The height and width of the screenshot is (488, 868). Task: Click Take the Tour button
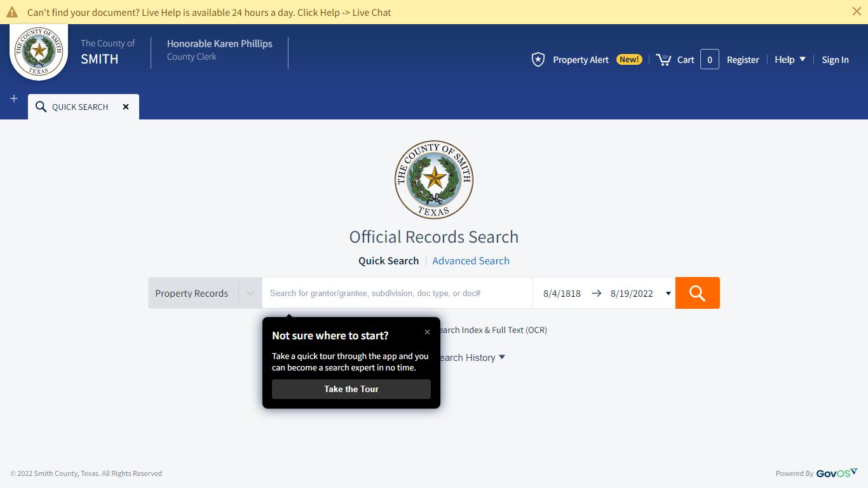tap(351, 389)
